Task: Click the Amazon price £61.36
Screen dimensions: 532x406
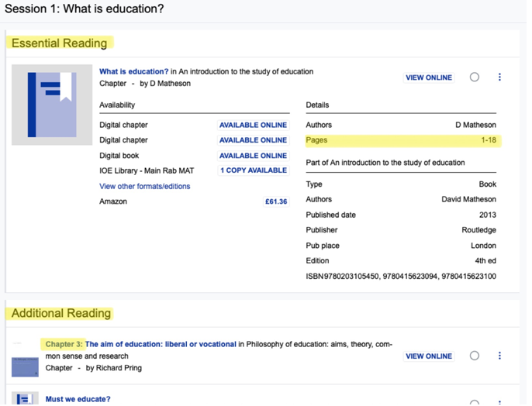Action: point(275,201)
